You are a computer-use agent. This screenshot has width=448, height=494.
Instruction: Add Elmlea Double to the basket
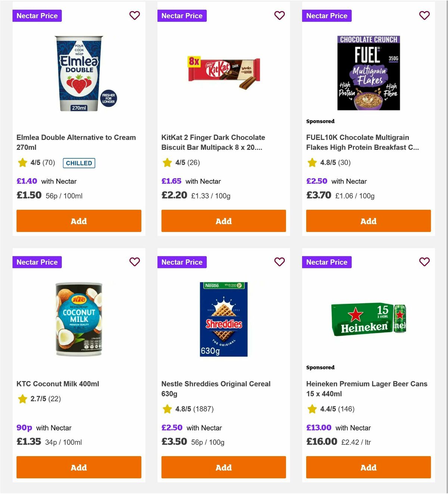click(79, 221)
